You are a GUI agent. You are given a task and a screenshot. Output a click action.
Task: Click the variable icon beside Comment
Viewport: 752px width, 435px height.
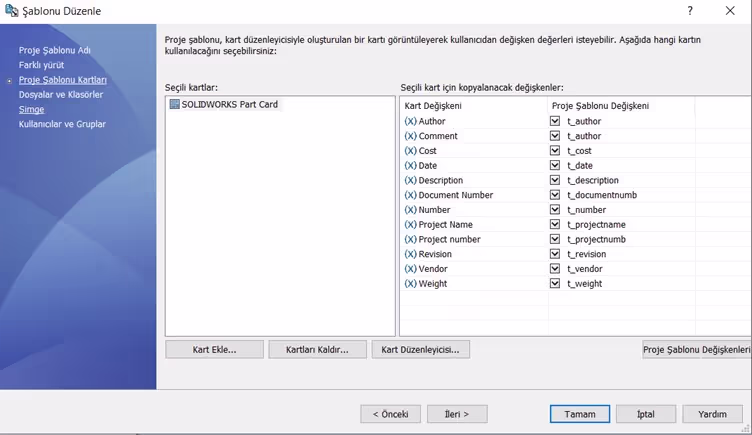click(411, 136)
